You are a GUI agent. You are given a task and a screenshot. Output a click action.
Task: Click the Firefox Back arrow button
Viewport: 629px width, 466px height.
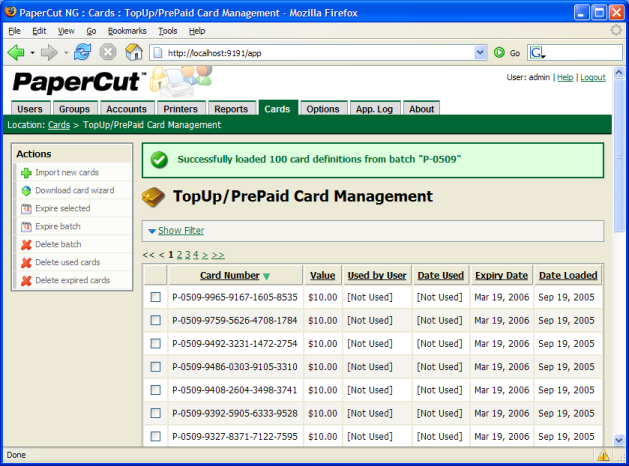click(16, 53)
